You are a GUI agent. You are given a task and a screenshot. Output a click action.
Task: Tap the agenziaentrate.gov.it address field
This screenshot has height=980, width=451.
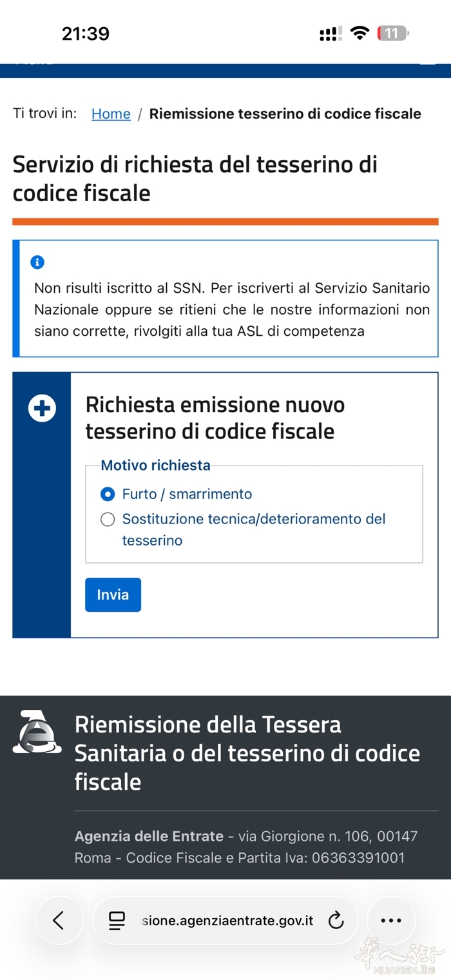(x=227, y=921)
